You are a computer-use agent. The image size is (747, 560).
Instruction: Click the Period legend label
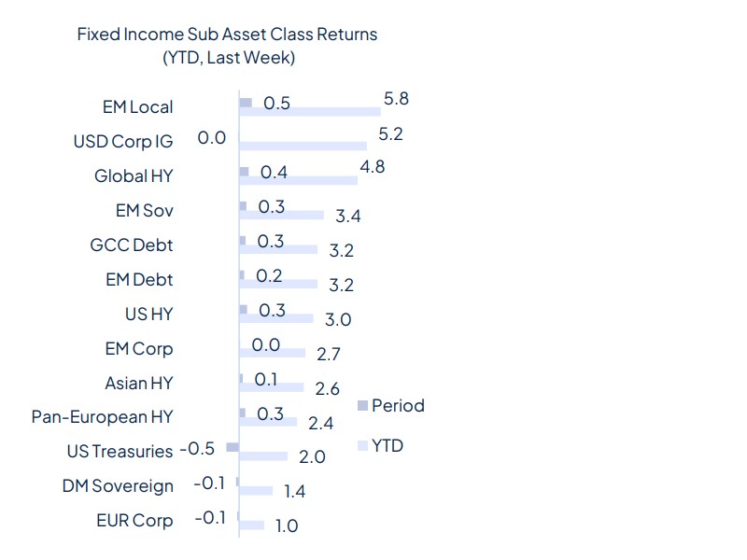(x=399, y=406)
